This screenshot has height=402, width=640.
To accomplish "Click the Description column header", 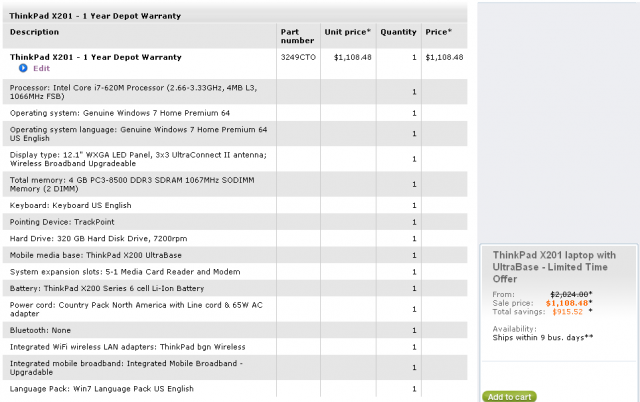I will point(34,32).
